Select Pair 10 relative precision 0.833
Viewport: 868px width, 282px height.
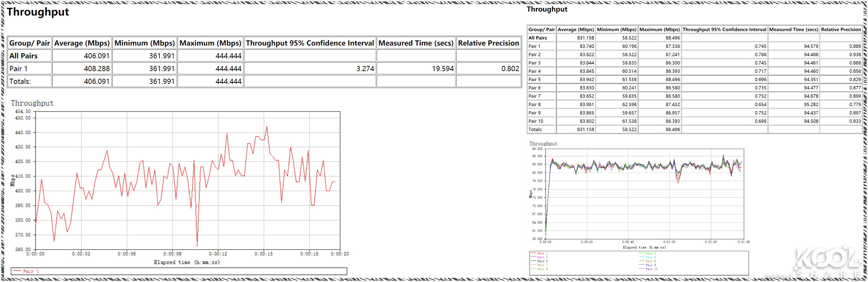coord(855,121)
